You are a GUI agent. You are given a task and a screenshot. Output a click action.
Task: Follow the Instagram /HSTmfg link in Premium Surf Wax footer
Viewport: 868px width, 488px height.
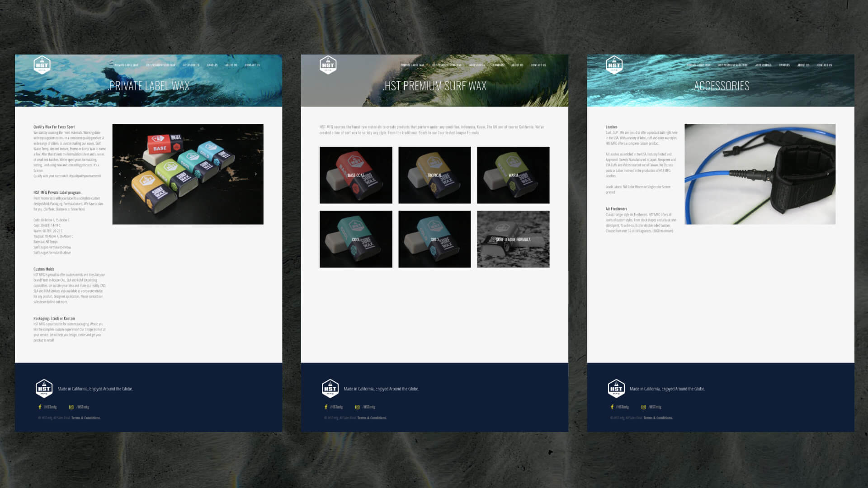pyautogui.click(x=369, y=407)
